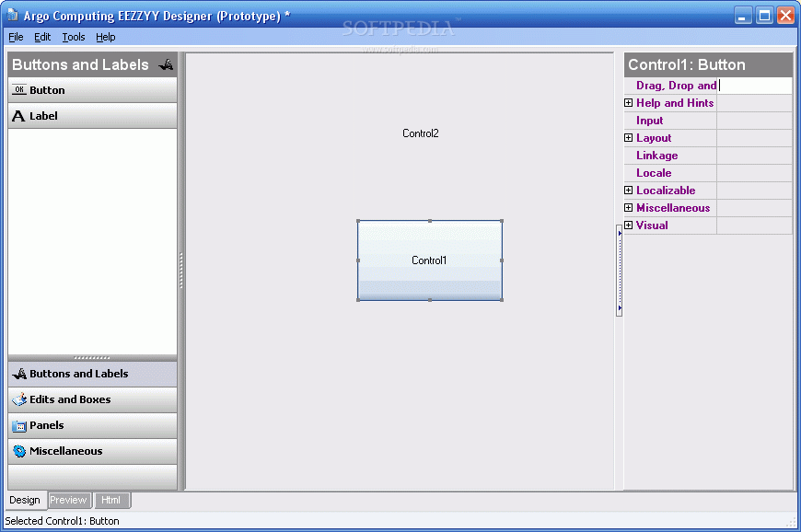Click the collapse handle beside the properties panel
The image size is (801, 532).
[x=619, y=271]
